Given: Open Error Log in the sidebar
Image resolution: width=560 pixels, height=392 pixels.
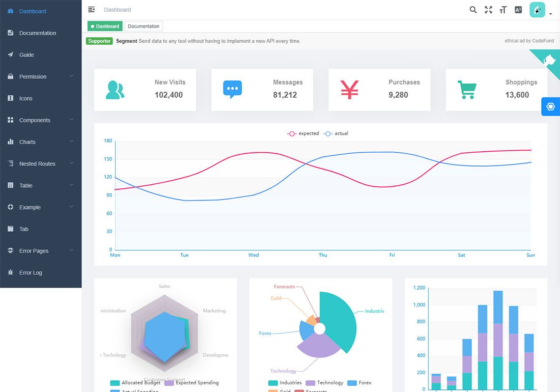Looking at the screenshot, I should tap(41, 272).
